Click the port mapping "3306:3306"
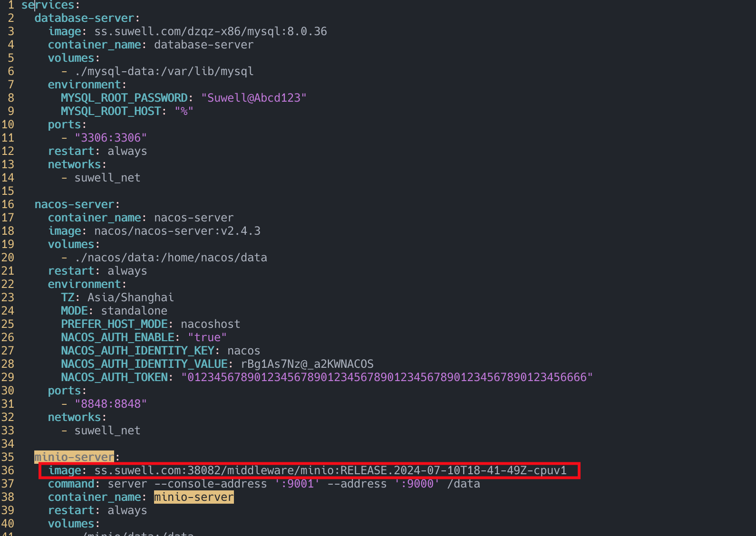Viewport: 756px width, 536px height. click(x=111, y=138)
